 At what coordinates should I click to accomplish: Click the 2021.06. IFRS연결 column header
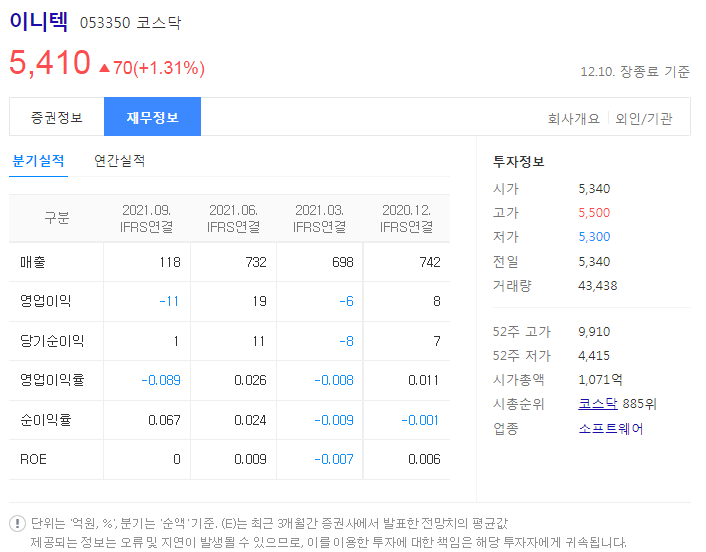tap(233, 218)
